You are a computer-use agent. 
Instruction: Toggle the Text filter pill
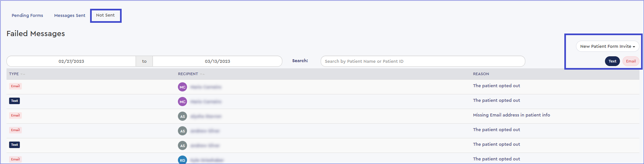pyautogui.click(x=612, y=61)
